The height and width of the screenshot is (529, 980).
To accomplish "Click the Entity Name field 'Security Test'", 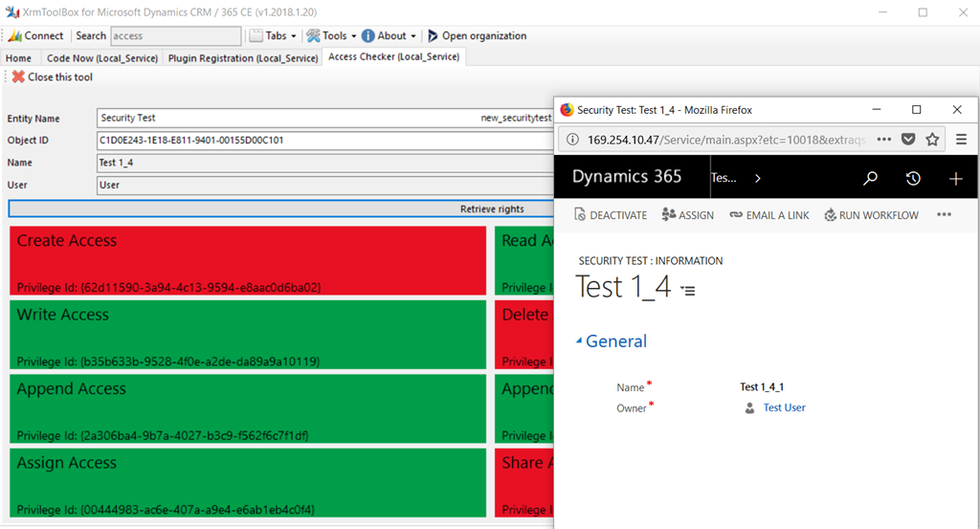I will (x=325, y=118).
